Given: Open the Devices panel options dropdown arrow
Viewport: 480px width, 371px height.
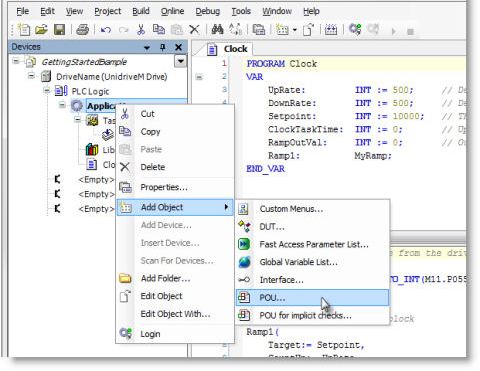Looking at the screenshot, I should 147,48.
